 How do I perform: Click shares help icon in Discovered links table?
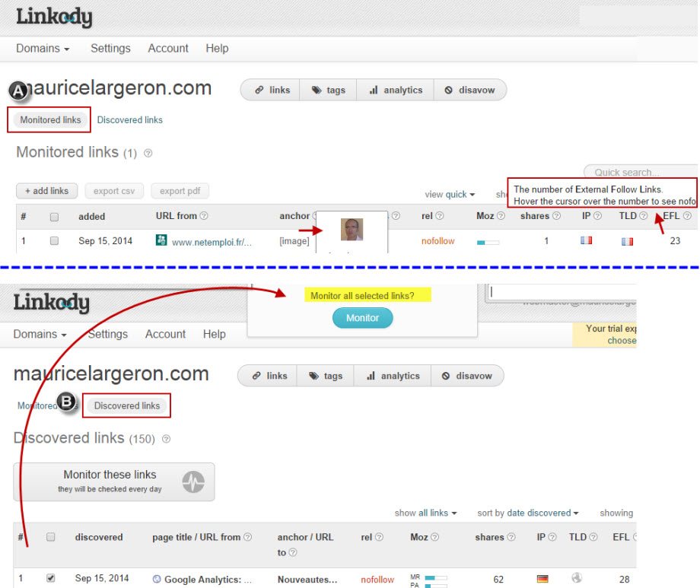coord(511,537)
